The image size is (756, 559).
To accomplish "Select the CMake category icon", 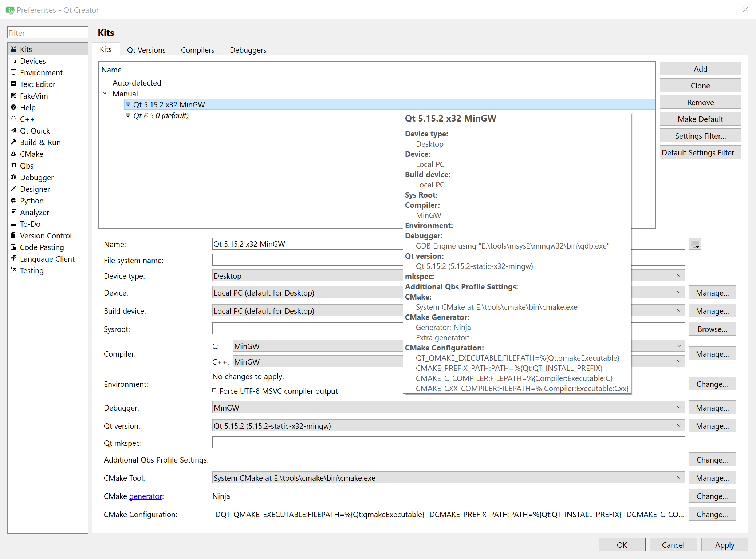I will coord(14,154).
